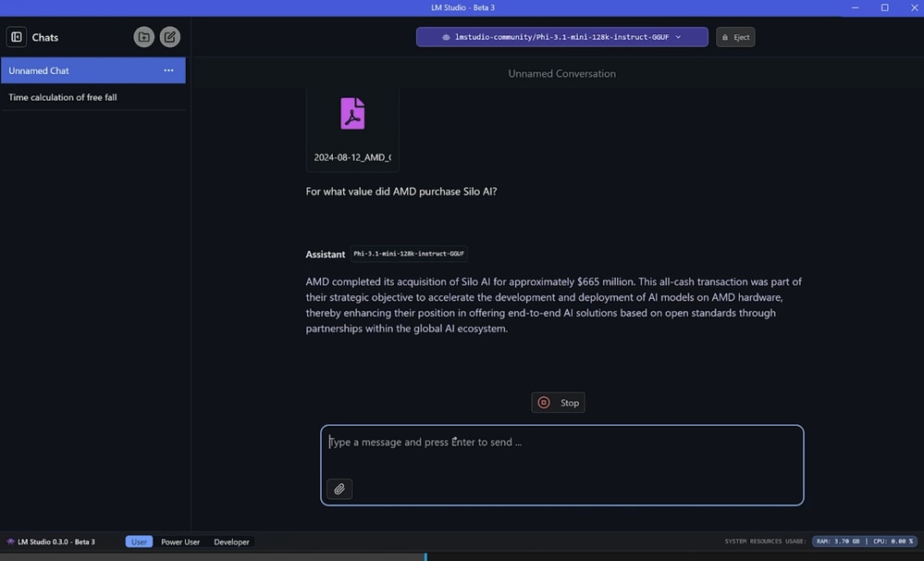The height and width of the screenshot is (561, 924).
Task: Click the LM Studio 0.3.0 - Beta 3 version label
Action: click(56, 542)
